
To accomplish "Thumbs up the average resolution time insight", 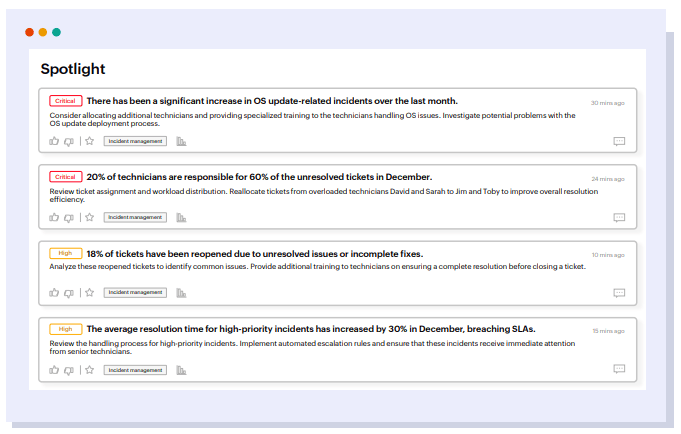I will click(x=54, y=370).
